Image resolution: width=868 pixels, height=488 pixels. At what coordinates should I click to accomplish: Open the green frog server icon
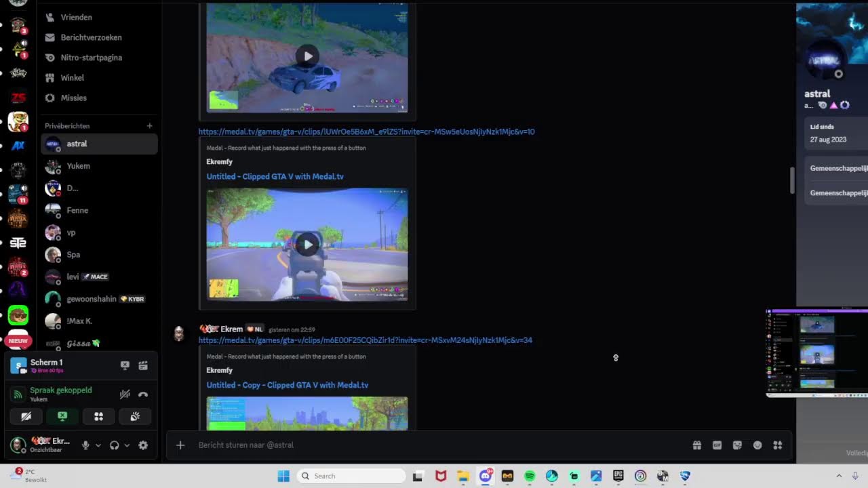[x=18, y=315]
